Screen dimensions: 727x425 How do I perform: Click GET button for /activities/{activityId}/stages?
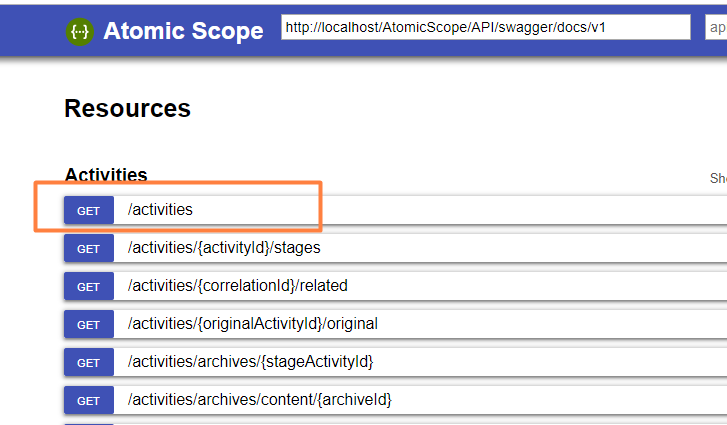[x=89, y=248]
